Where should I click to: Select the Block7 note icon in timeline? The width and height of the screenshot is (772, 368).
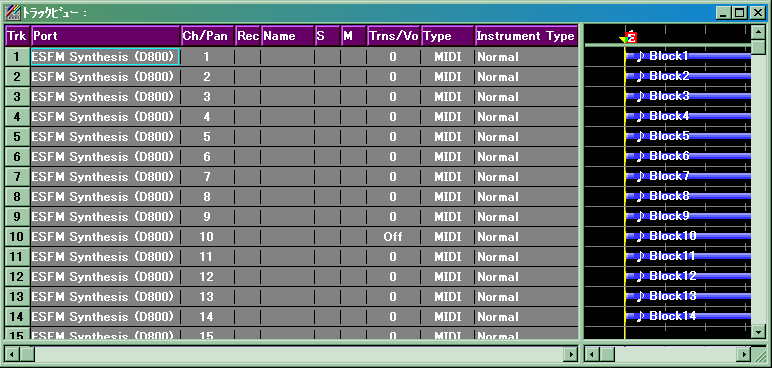[x=640, y=176]
